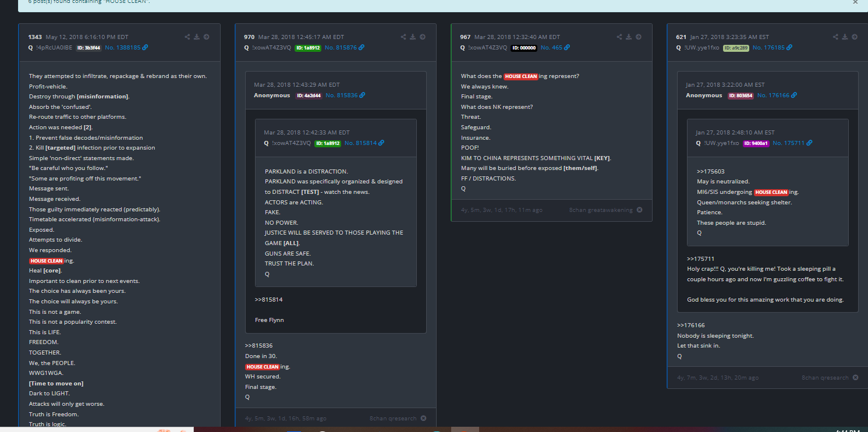The width and height of the screenshot is (868, 432).
Task: Click the black ID 000000 badge
Action: click(524, 47)
